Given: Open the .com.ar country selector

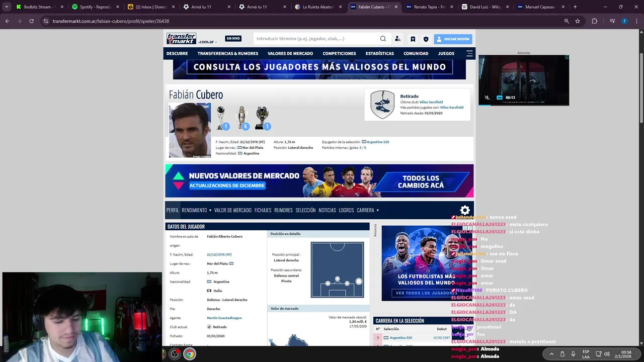Looking at the screenshot, I should pyautogui.click(x=207, y=42).
